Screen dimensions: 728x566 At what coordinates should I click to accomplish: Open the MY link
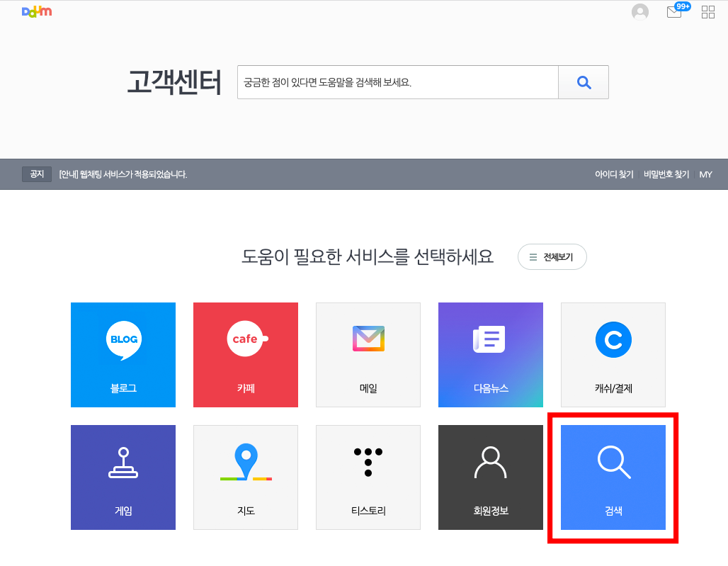705,174
